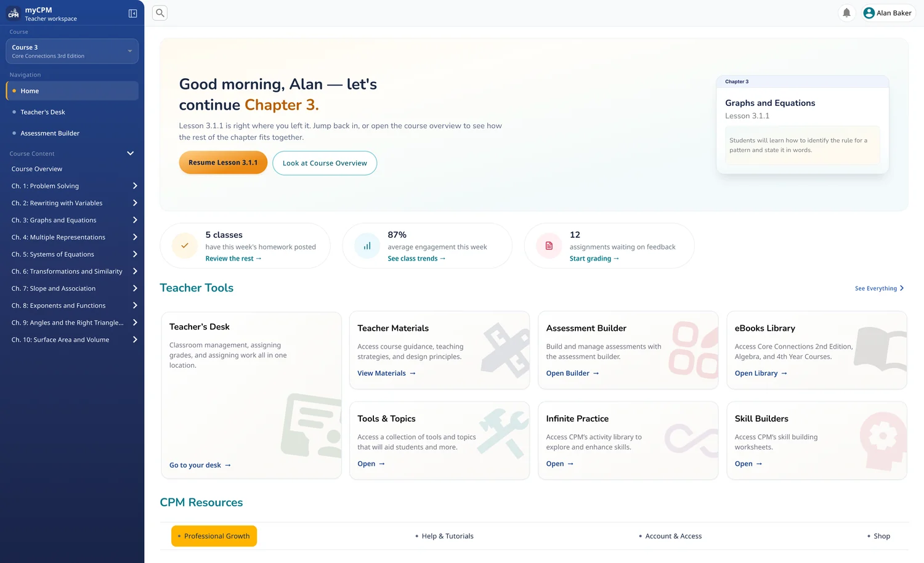This screenshot has height=563, width=924.
Task: Click the Review the rest link
Action: tap(233, 259)
